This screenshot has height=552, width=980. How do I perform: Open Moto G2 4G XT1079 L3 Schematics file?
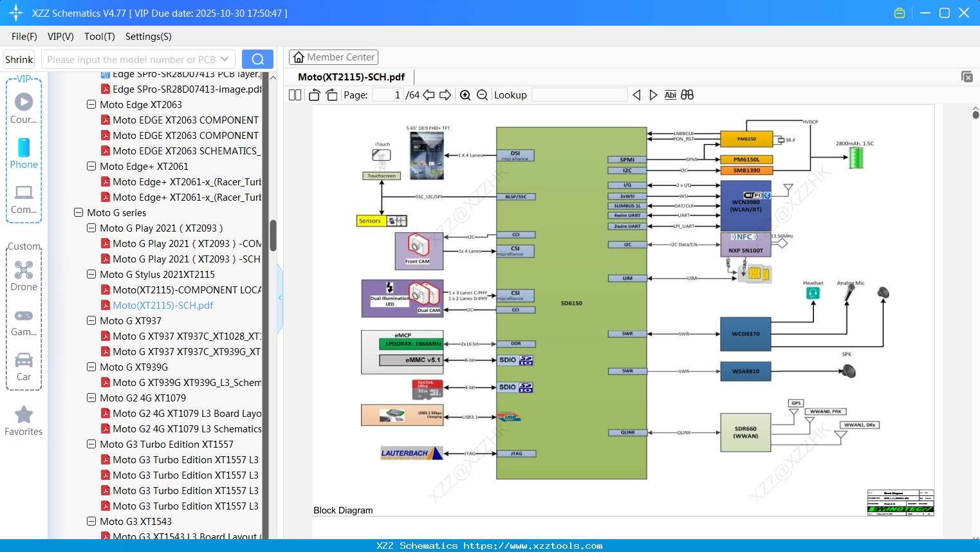pyautogui.click(x=187, y=428)
